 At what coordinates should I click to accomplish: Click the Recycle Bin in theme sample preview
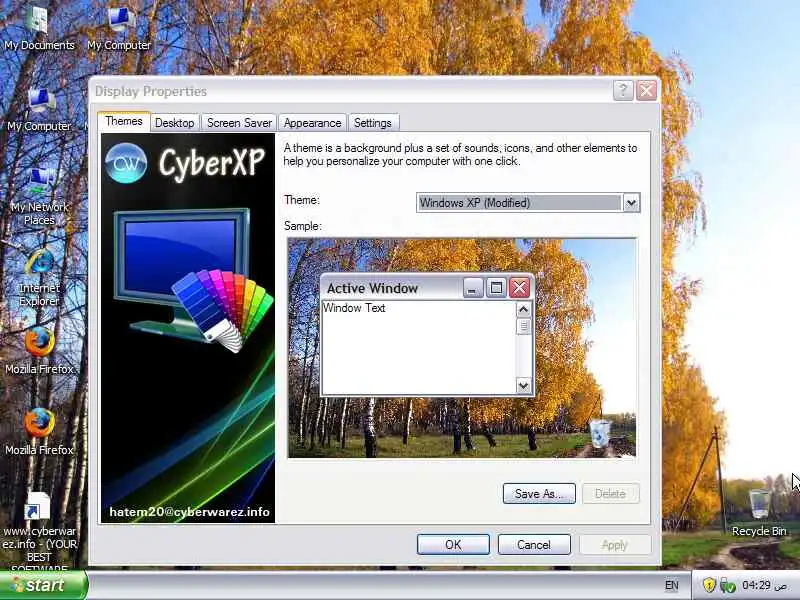600,434
